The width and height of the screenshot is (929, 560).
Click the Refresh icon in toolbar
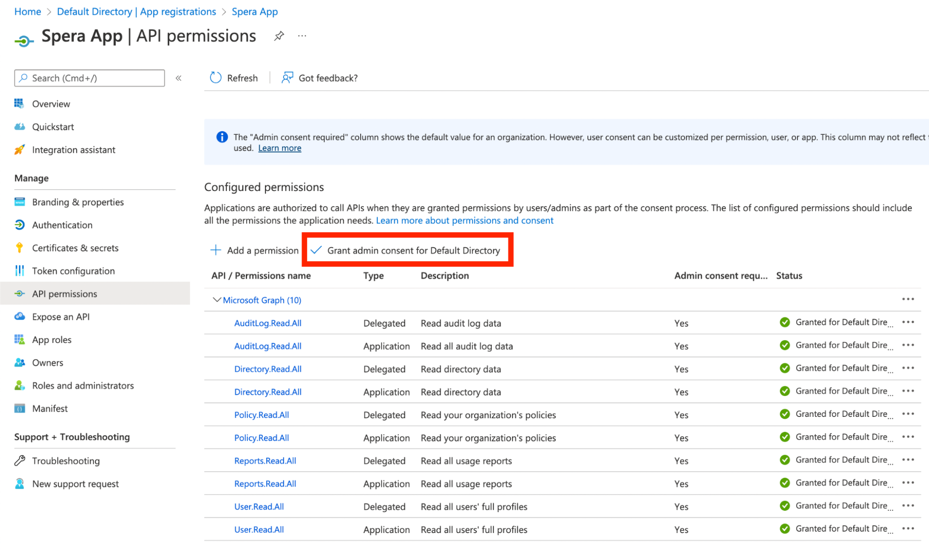tap(216, 78)
